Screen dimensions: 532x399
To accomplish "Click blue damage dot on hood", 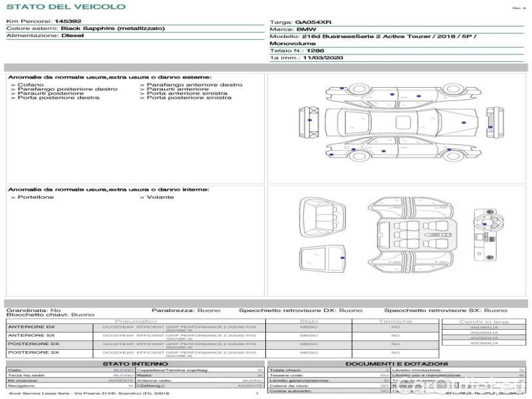I will tap(464, 122).
